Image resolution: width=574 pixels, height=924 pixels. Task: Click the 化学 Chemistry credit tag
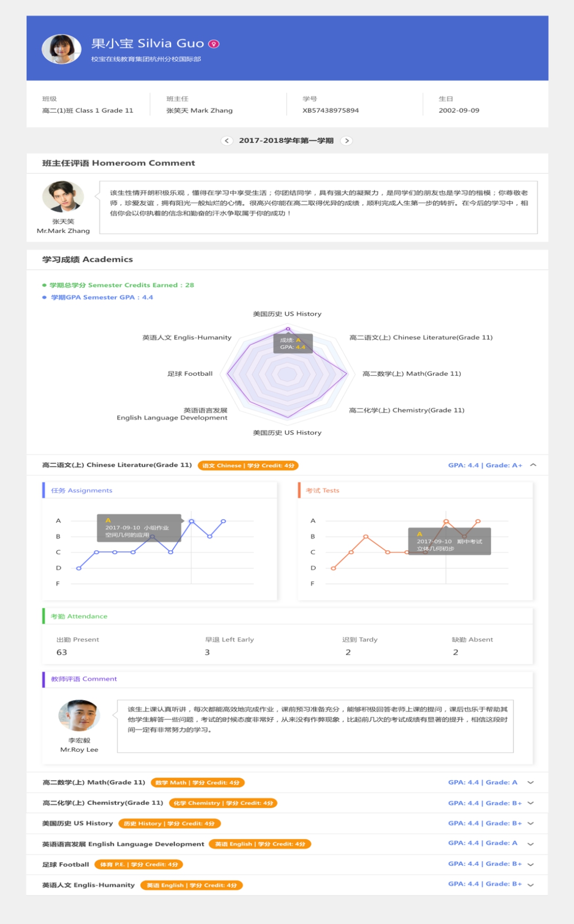click(223, 803)
